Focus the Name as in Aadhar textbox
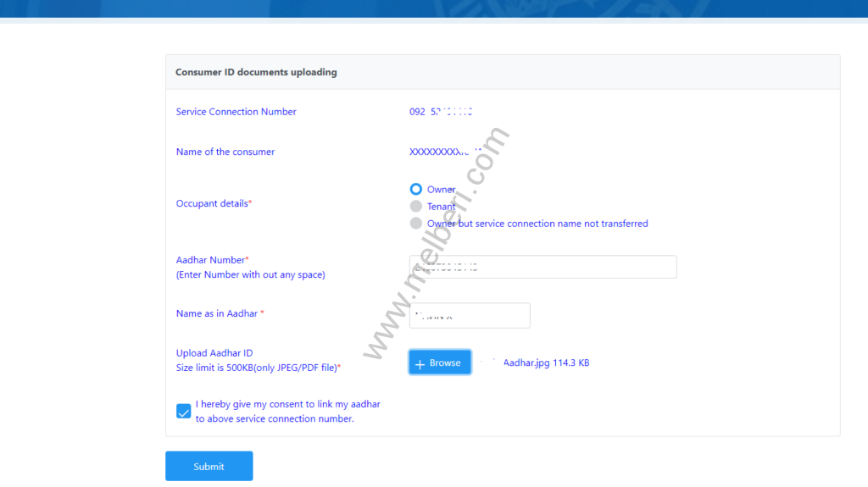The width and height of the screenshot is (868, 487). 470,315
